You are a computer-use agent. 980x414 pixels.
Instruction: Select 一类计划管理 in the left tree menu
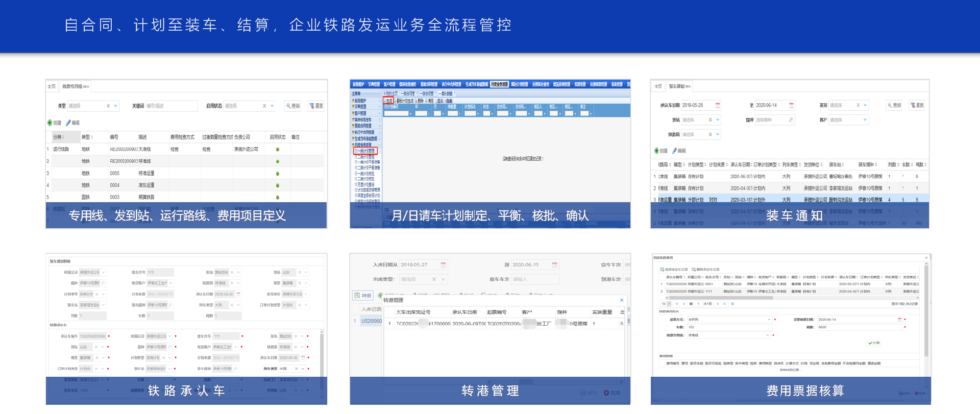tap(365, 151)
